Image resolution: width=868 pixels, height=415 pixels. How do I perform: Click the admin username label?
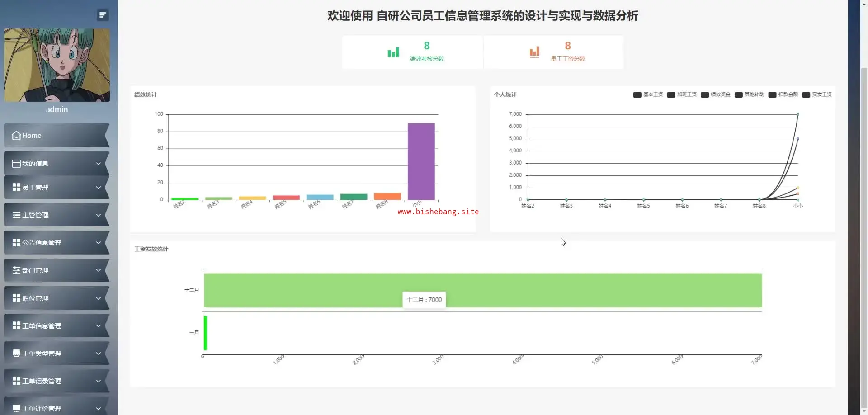(x=57, y=109)
